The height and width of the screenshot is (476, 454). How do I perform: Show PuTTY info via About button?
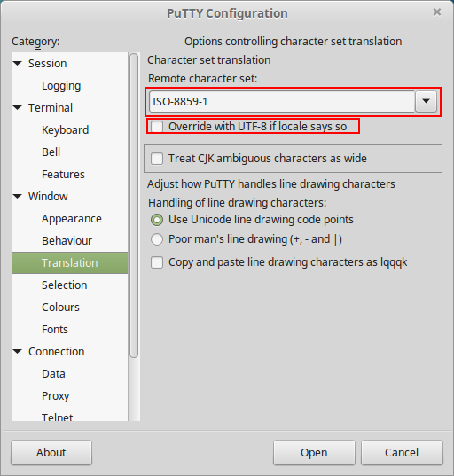pyautogui.click(x=51, y=453)
